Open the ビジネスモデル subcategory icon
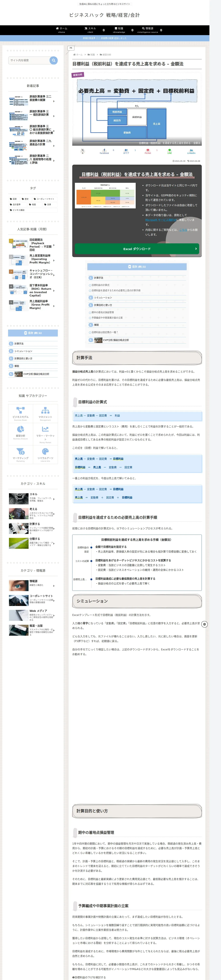The image size is (221, 980). coord(21,414)
